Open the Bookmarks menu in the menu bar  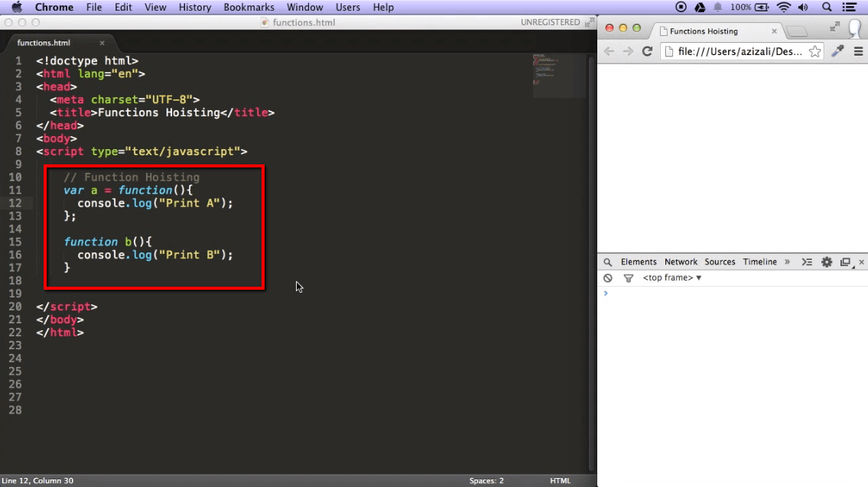[249, 7]
